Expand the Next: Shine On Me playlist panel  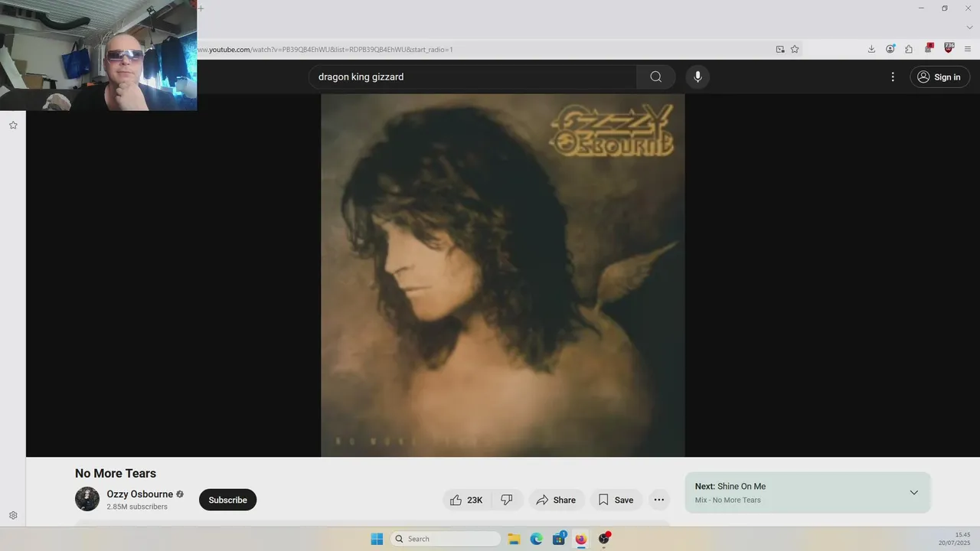[913, 492]
